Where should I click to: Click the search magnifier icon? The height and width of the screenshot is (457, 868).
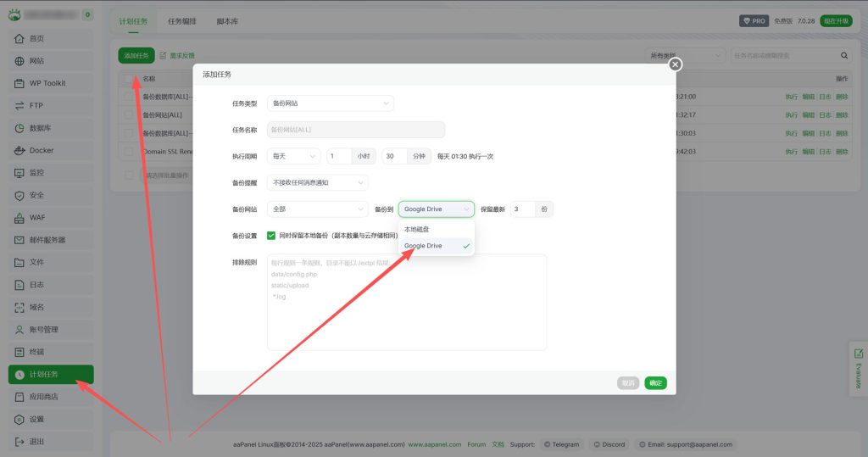click(x=843, y=56)
